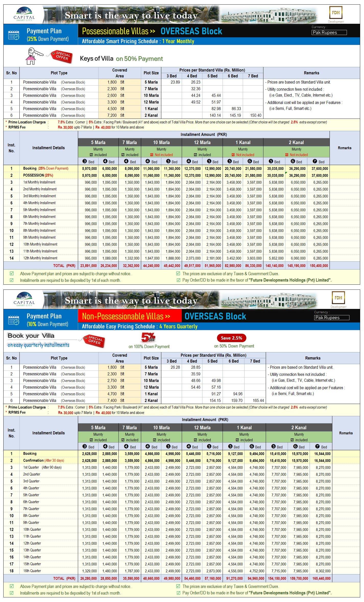The width and height of the screenshot is (364, 602).
Task: Click the house with keys icon
Action: [x=33, y=56]
